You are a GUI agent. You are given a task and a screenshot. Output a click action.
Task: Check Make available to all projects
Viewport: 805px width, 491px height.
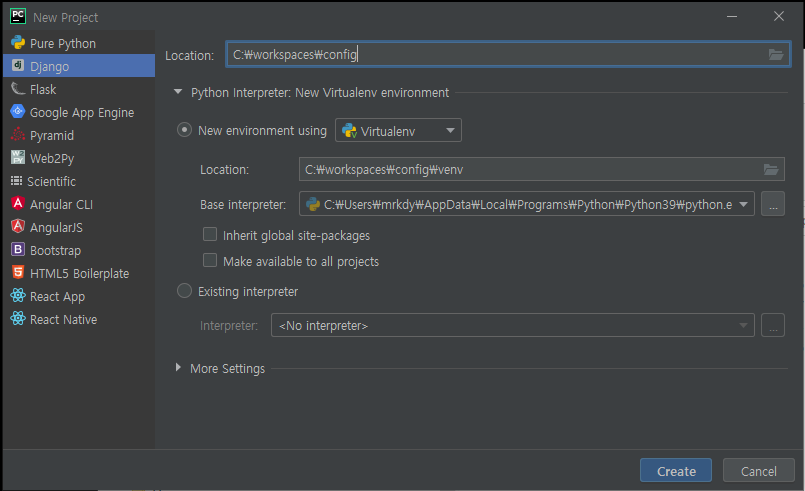coord(210,260)
